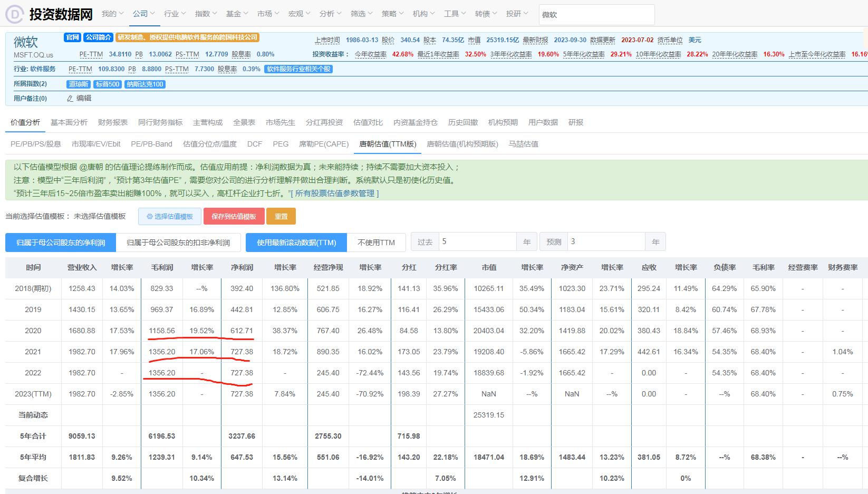Click the 保存到估值模板 button
The image size is (868, 494).
(234, 216)
